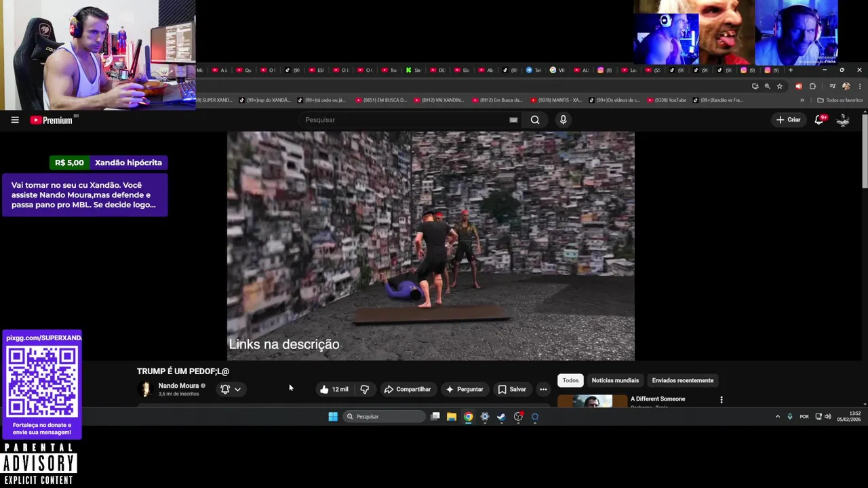The width and height of the screenshot is (868, 488).
Task: Open the Chrome extensions puzzle icon
Action: (812, 87)
